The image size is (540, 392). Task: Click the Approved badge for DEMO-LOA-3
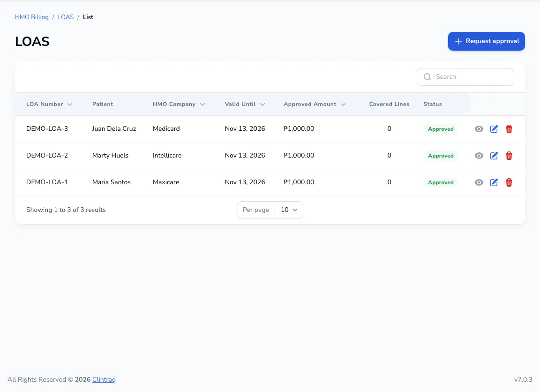pos(441,129)
